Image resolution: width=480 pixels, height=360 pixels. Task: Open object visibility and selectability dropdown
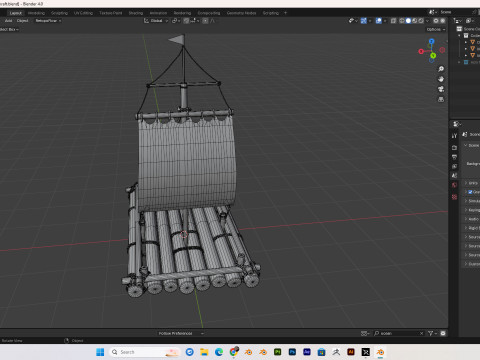(353, 21)
